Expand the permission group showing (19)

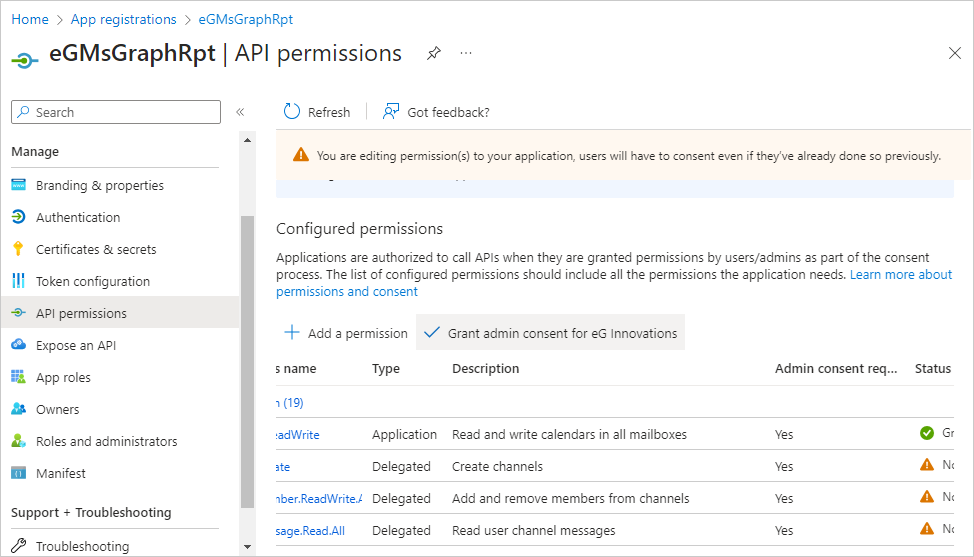290,402
